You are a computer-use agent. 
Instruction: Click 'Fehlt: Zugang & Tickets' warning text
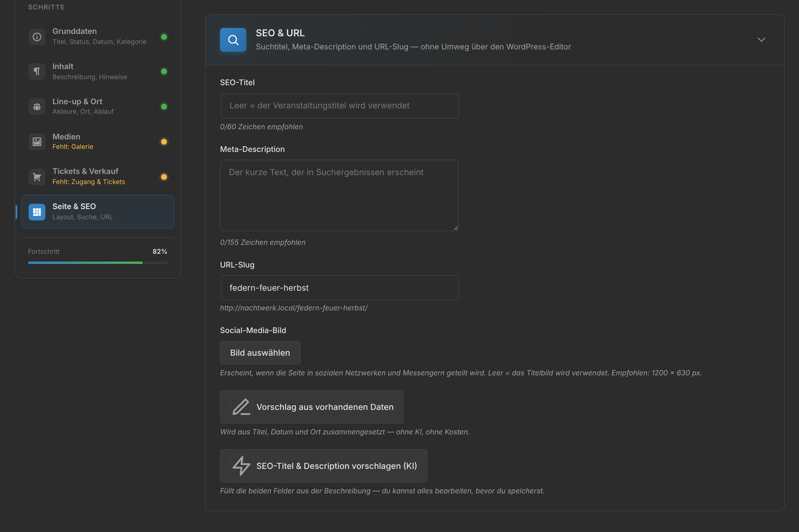point(89,182)
